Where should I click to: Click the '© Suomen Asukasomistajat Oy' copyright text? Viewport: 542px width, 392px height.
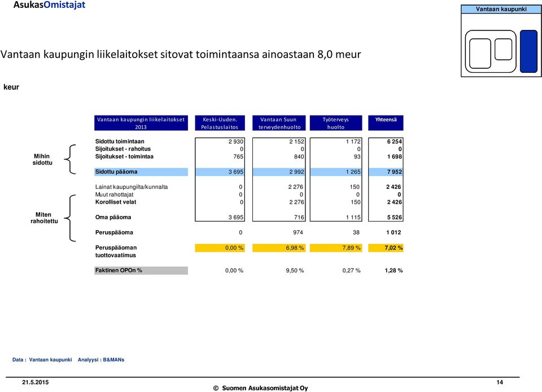(x=261, y=388)
